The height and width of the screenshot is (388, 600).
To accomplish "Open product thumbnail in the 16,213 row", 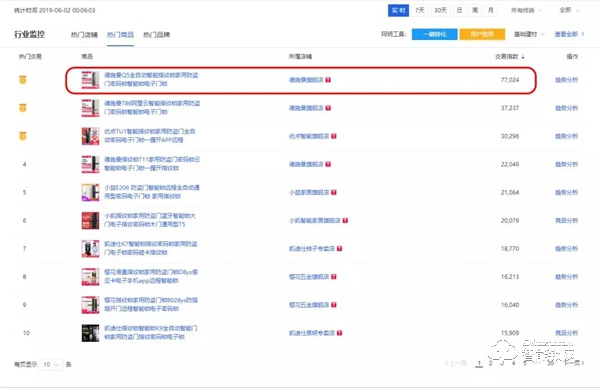I will point(90,277).
